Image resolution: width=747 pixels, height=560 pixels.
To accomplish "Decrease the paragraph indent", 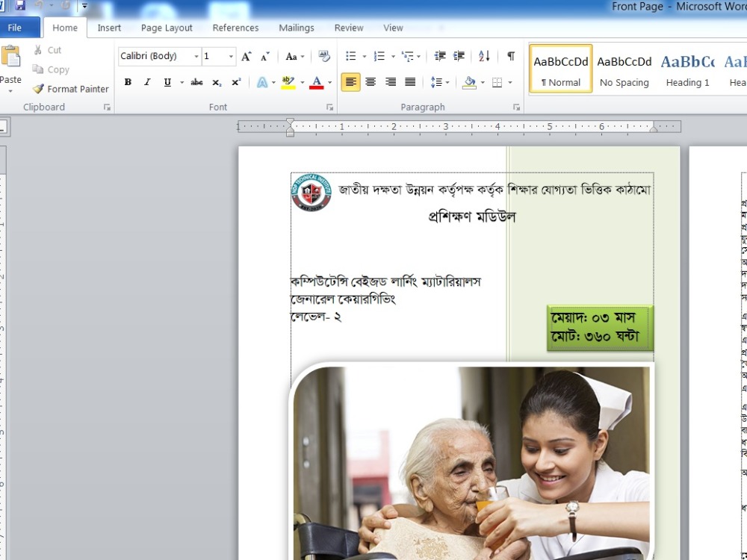I will tap(440, 56).
